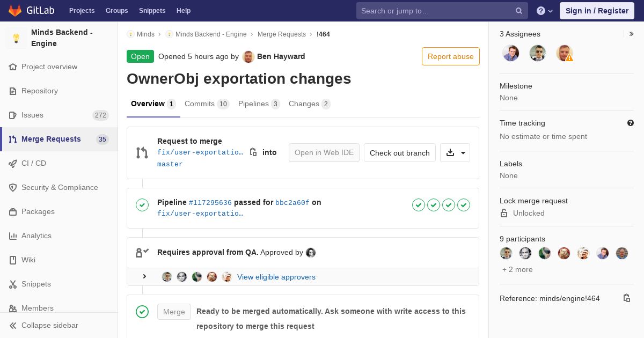Open source branch fix/user-exportatio… in Request to merge

(200, 152)
